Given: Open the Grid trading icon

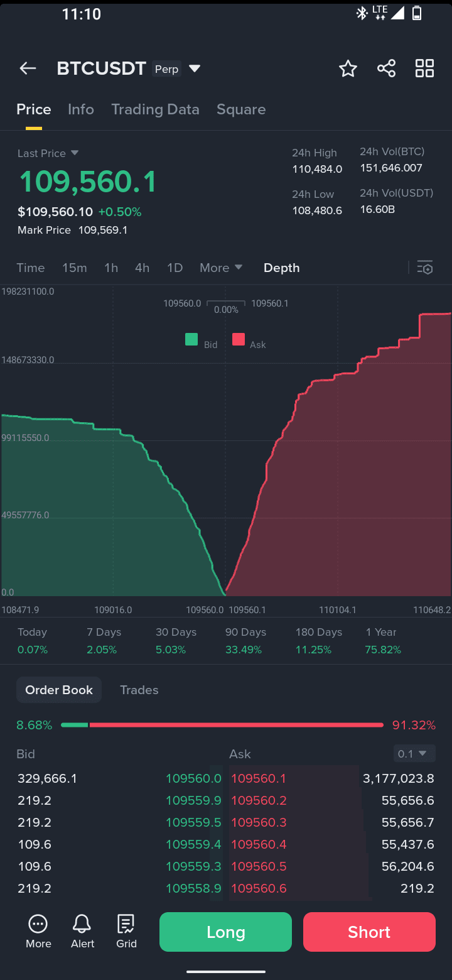Looking at the screenshot, I should coord(126,931).
